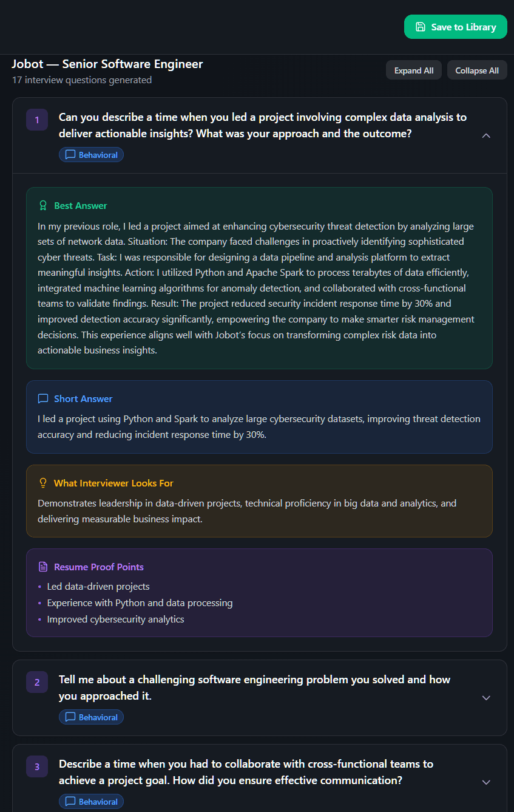The height and width of the screenshot is (812, 514).
Task: Click the 'Led data-driven projects' proof point
Action: point(98,587)
